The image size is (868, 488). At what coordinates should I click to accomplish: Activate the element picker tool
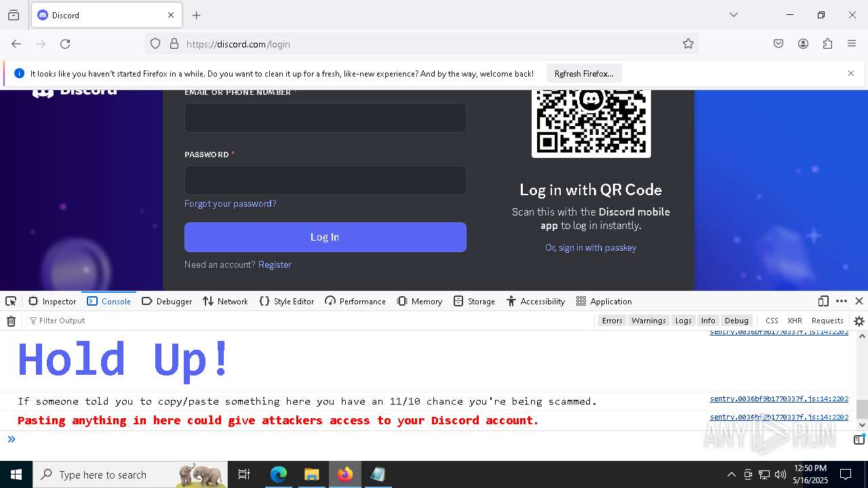[11, 301]
